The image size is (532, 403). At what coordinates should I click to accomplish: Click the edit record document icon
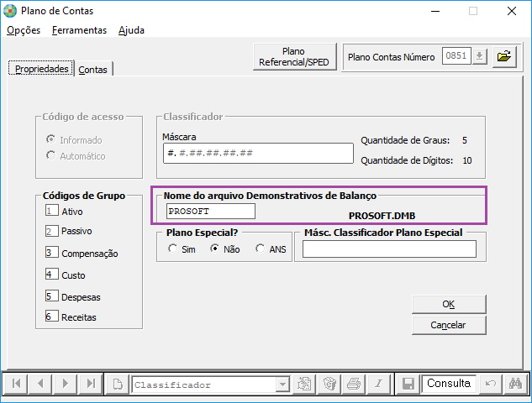304,384
